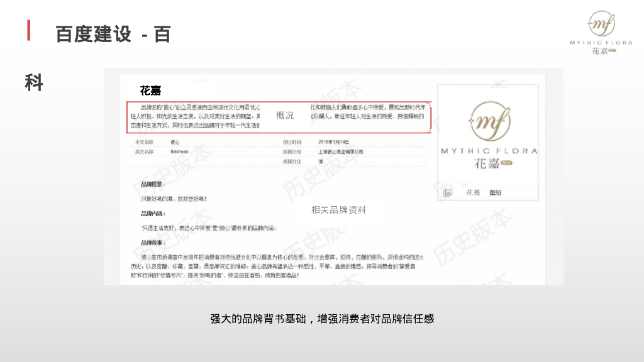Select caption 强大的品牌背书基础，增强消费者对品牌信任感

pyautogui.click(x=322, y=319)
